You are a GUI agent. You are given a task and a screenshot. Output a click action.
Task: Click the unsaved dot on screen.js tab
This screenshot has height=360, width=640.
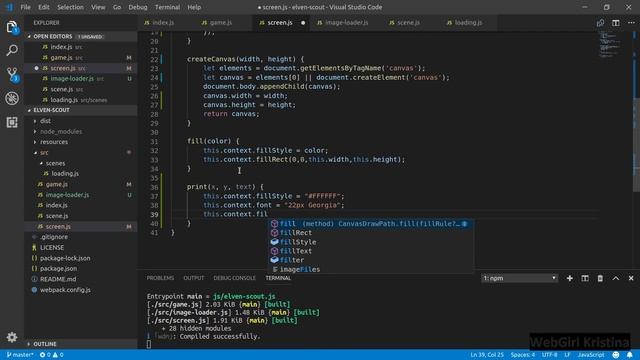(303, 23)
